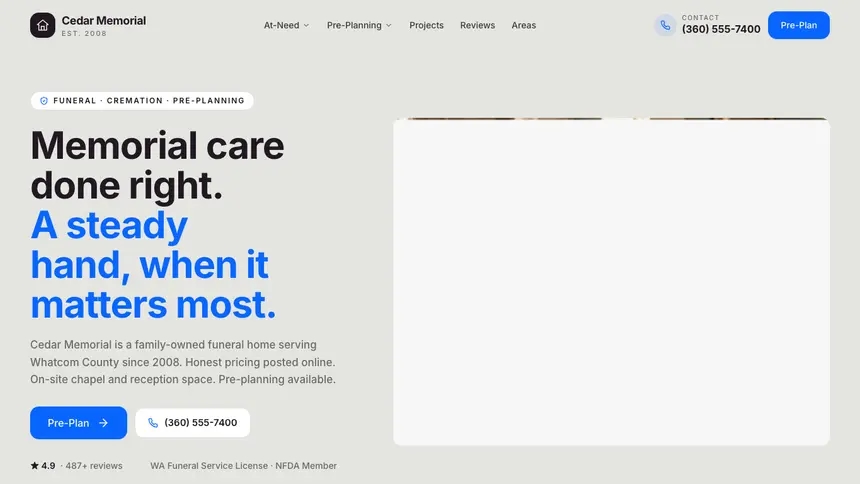This screenshot has width=860, height=484.
Task: Click the header phone number (360) 555-7400
Action: click(721, 29)
